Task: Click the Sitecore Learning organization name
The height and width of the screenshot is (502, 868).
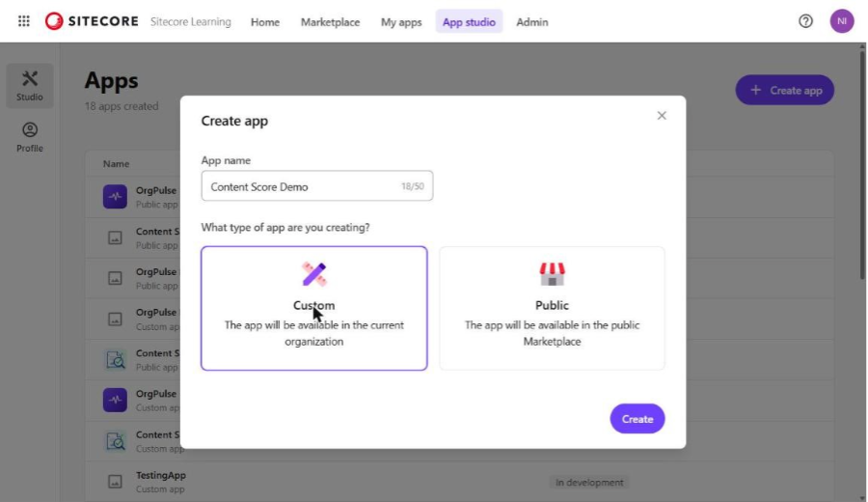Action: click(x=191, y=21)
